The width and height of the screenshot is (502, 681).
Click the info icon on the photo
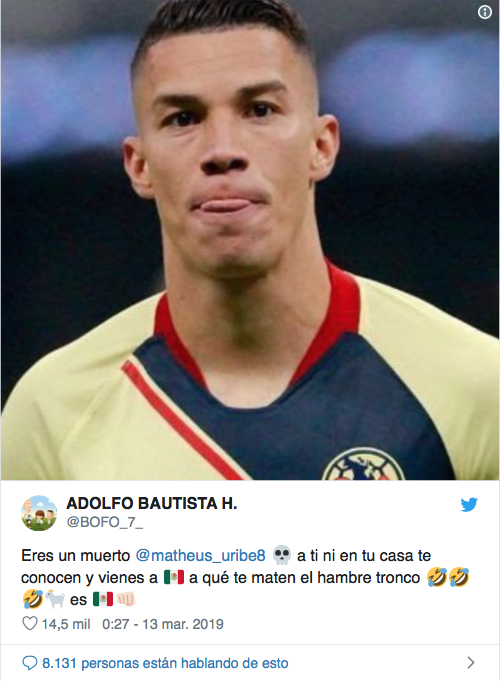[x=485, y=12]
